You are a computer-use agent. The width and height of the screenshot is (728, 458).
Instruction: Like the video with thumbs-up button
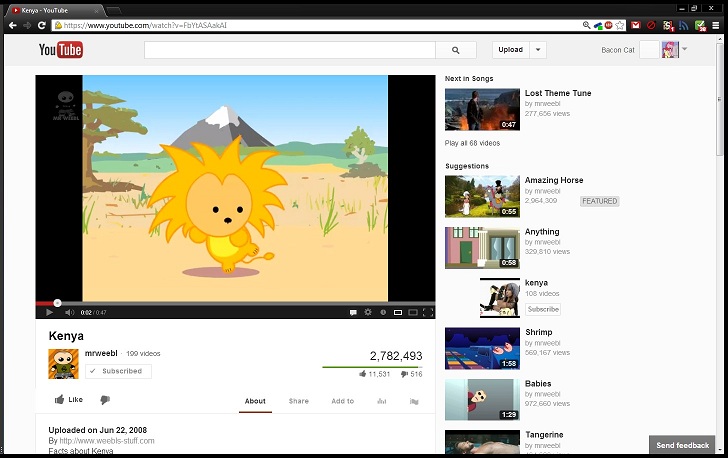[69, 399]
